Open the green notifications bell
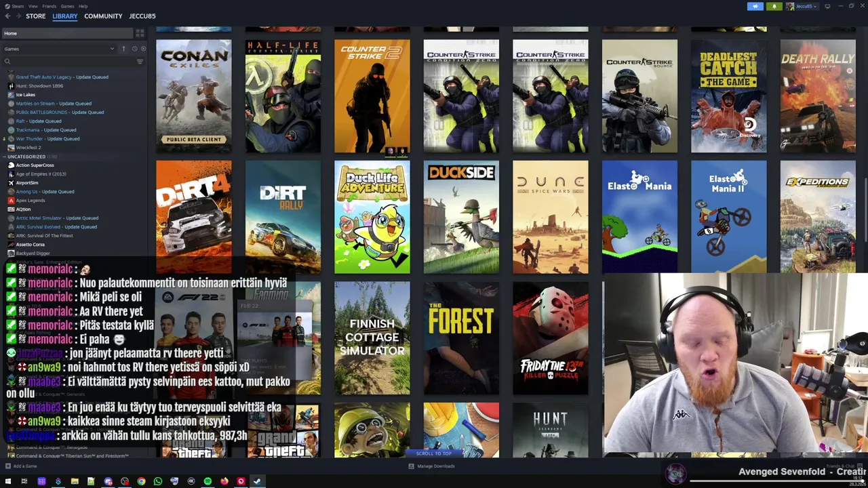868x488 pixels. click(x=774, y=6)
